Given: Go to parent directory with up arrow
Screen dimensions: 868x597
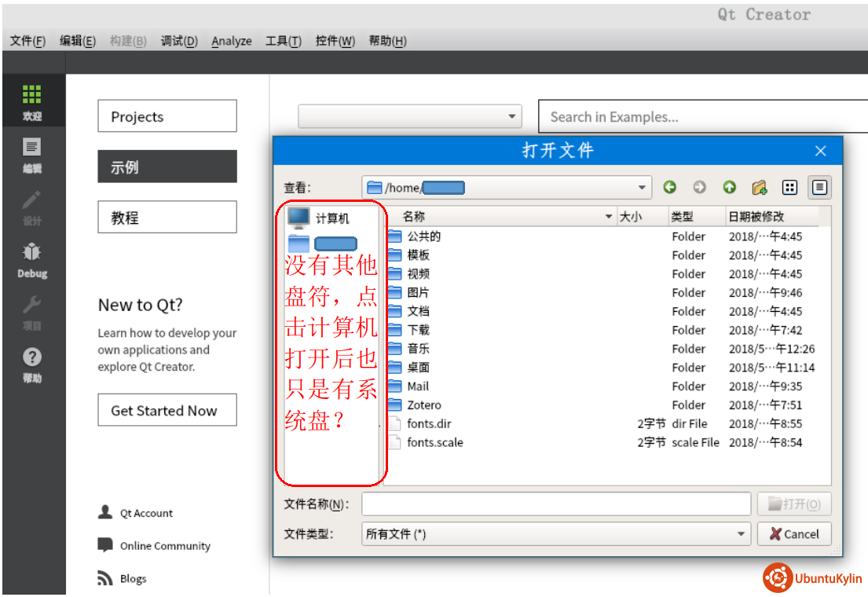Looking at the screenshot, I should [x=730, y=187].
